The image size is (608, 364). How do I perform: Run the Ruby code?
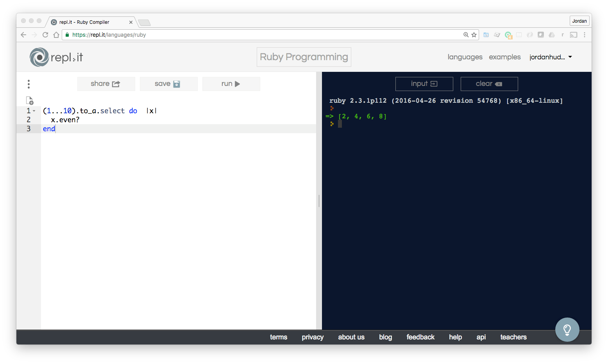(231, 84)
